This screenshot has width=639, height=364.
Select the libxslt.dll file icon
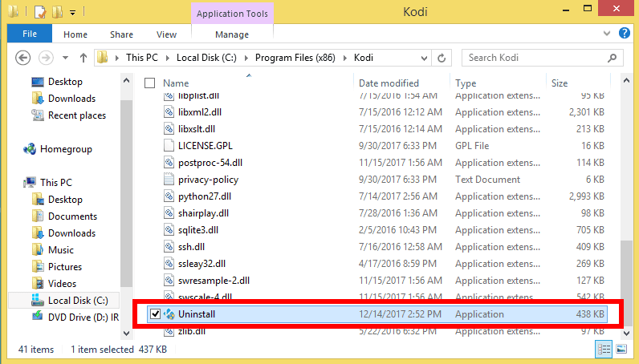pyautogui.click(x=169, y=128)
